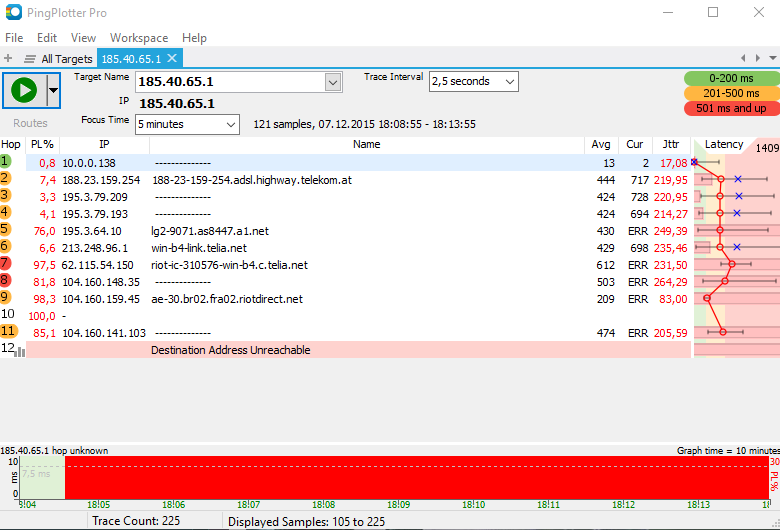
Task: Open the View menu
Action: (x=83, y=38)
